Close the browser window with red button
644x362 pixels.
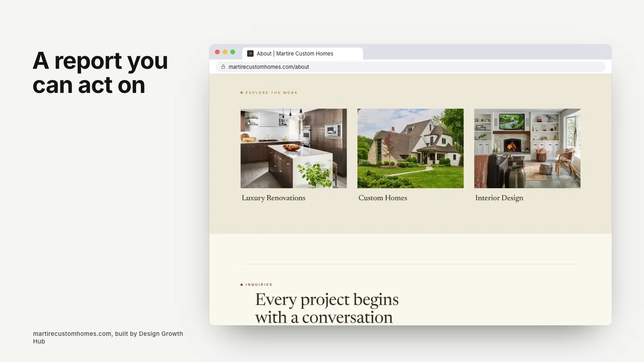[x=217, y=52]
